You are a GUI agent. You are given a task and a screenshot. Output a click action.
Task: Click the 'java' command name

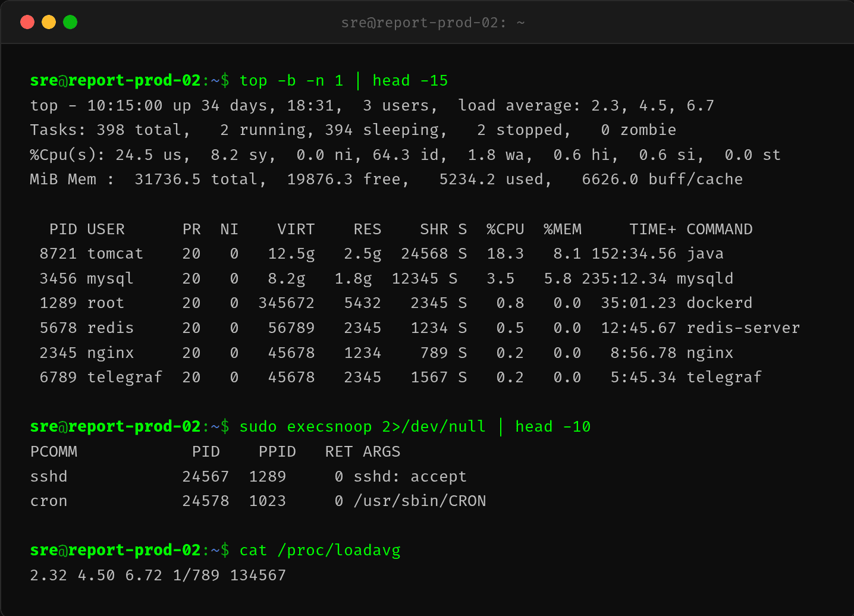[x=705, y=254]
